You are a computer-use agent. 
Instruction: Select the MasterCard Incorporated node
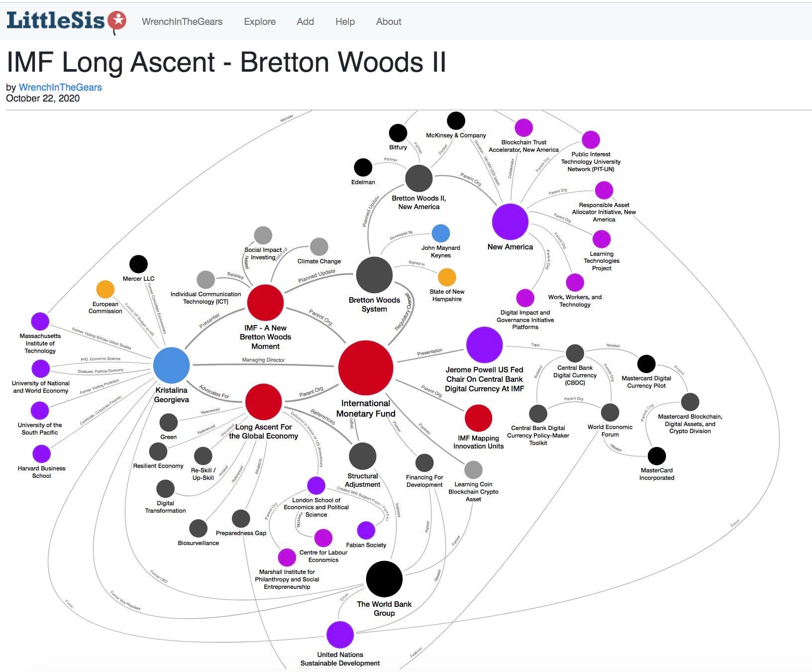[657, 456]
